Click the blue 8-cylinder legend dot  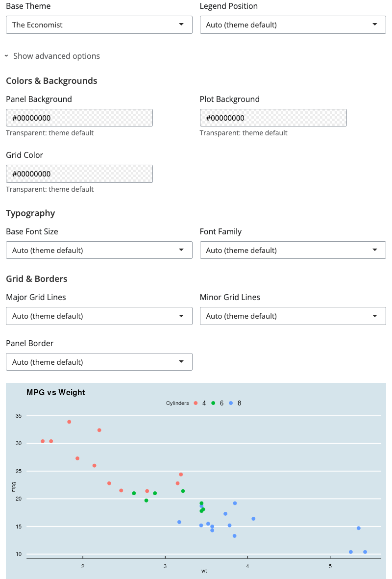tap(231, 403)
